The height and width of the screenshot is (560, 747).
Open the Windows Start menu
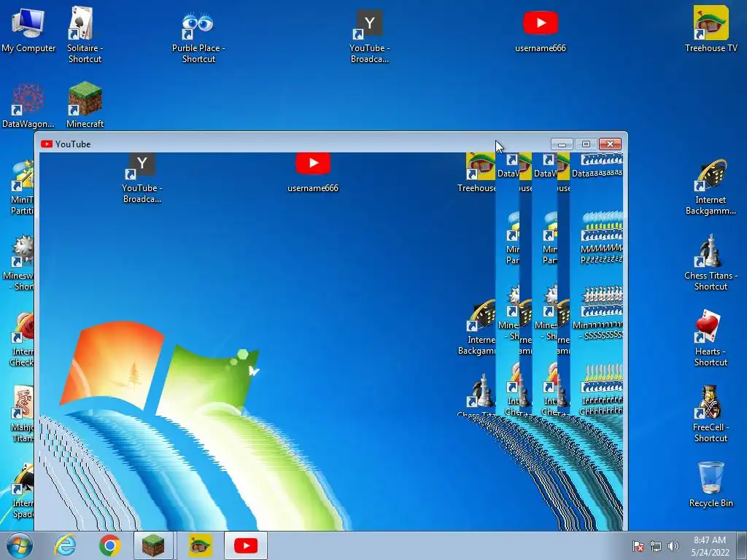click(x=20, y=545)
